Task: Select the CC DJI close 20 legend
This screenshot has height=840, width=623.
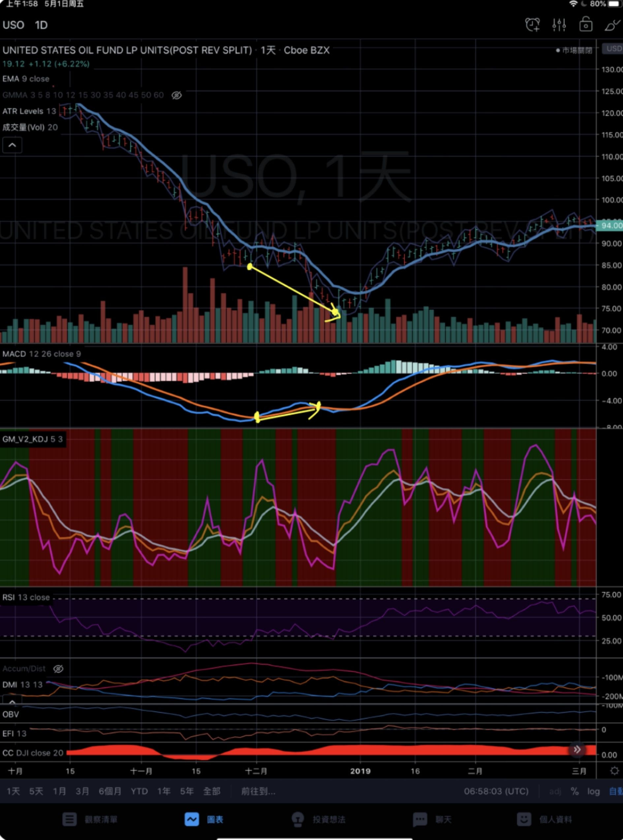Action: (33, 753)
